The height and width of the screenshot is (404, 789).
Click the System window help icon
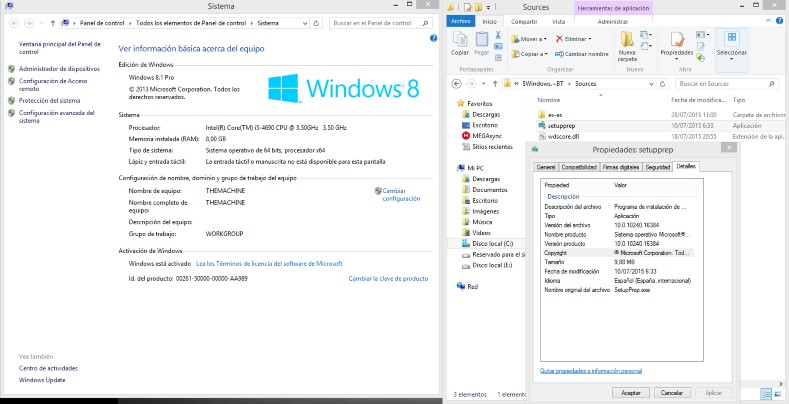(x=433, y=38)
